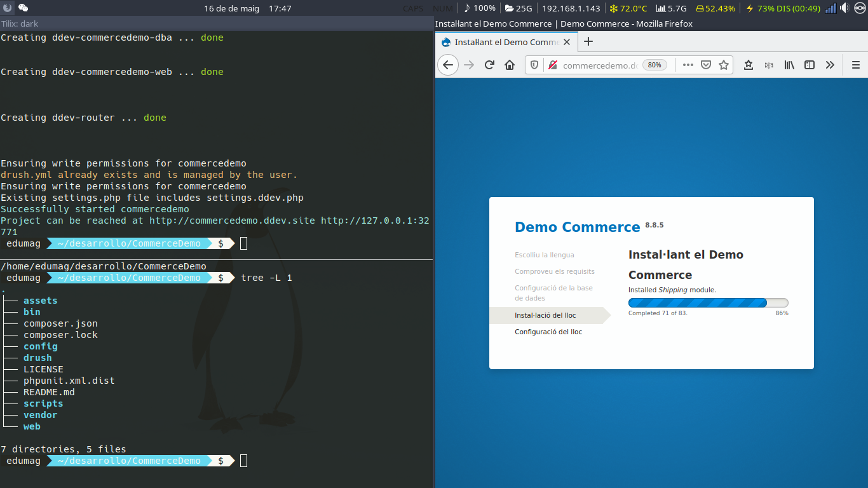Click the star-over-tray toolbar icon in Firefox
Viewport: 868px width, 488px height.
point(749,65)
